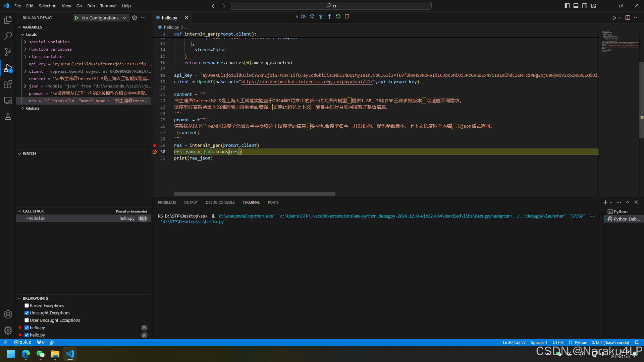Stop the debug session
The width and height of the screenshot is (644, 362).
[347, 16]
